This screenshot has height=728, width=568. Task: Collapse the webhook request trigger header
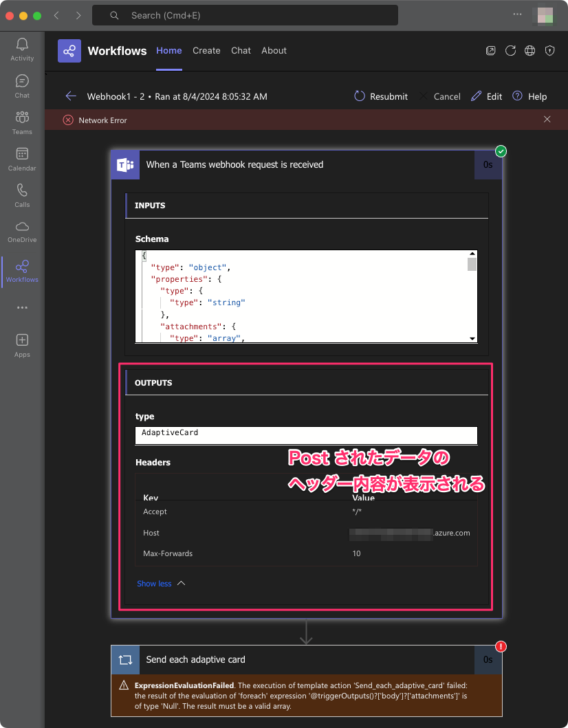307,164
